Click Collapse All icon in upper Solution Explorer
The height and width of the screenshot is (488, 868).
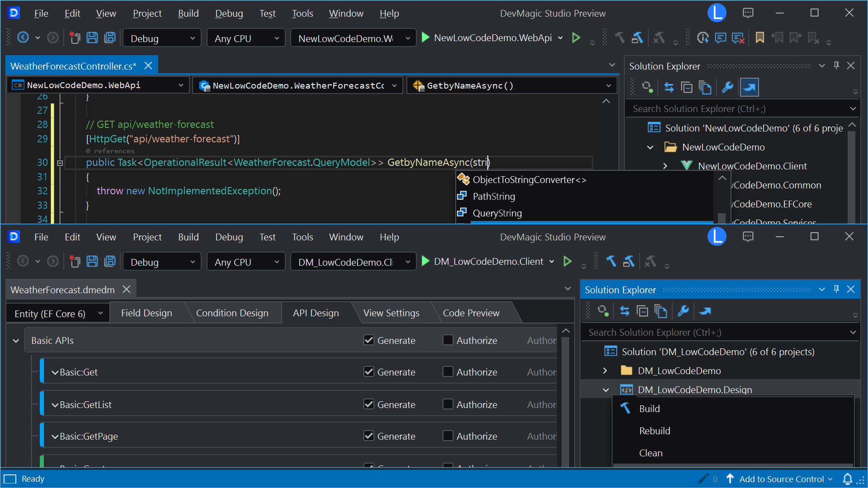tap(686, 87)
